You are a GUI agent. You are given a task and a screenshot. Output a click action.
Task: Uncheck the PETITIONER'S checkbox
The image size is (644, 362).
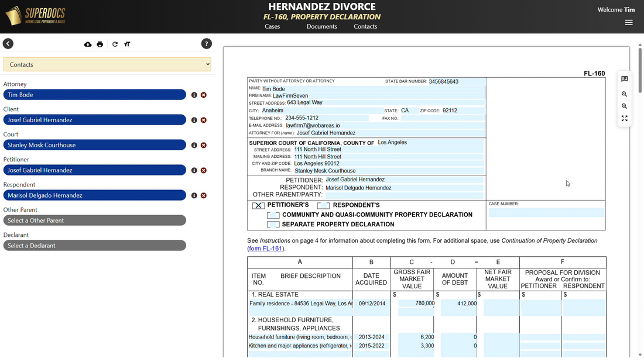click(x=258, y=205)
